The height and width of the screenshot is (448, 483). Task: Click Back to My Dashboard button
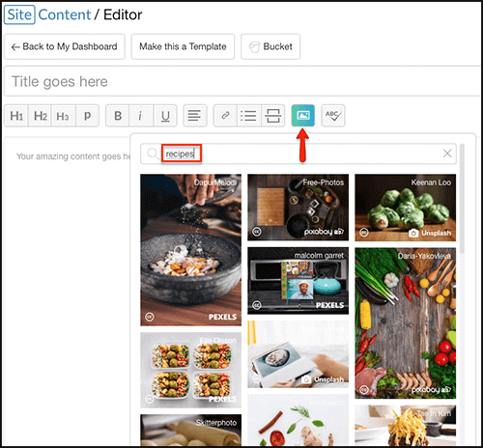[x=65, y=46]
